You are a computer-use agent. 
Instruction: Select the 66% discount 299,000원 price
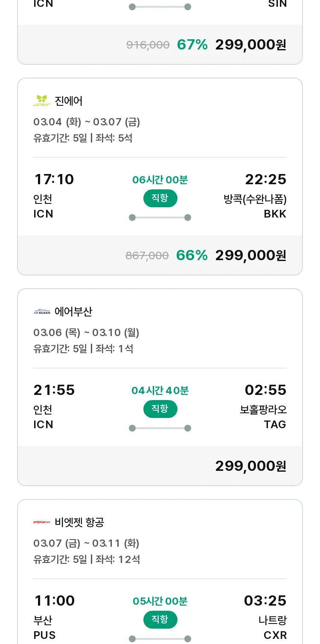point(250,255)
